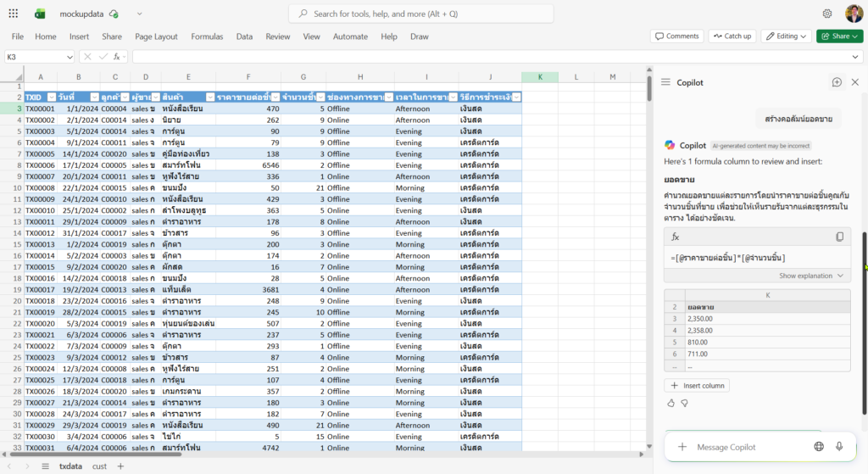Click the formula bar input area
Image resolution: width=868 pixels, height=474 pixels.
pos(490,57)
